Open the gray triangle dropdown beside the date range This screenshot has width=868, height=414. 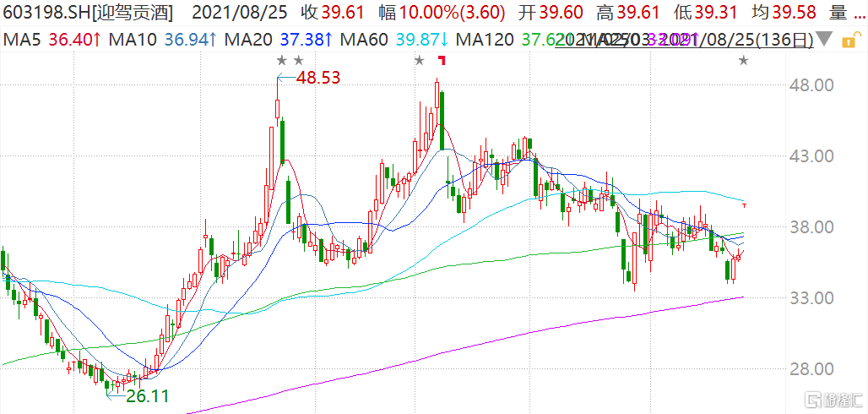pyautogui.click(x=825, y=40)
